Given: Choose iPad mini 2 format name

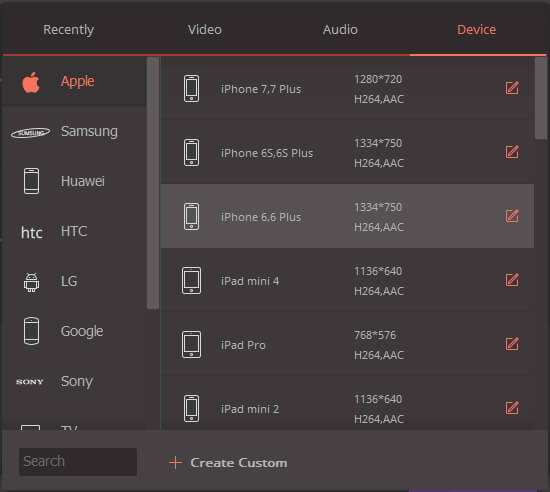Looking at the screenshot, I should coord(250,409).
